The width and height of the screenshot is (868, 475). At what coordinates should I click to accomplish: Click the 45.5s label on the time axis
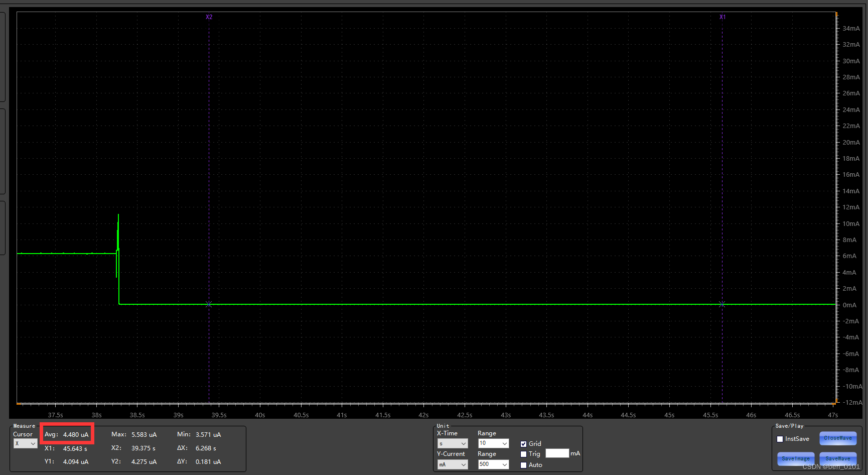(x=710, y=415)
